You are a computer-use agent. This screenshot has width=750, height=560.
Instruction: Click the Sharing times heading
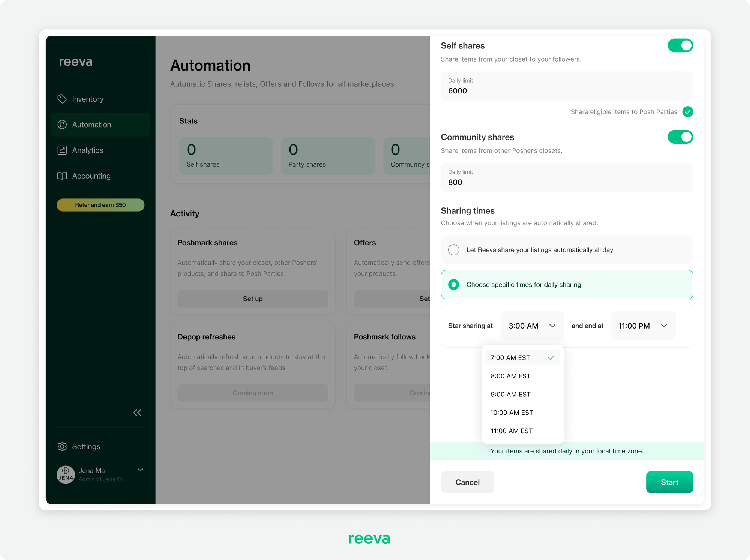click(x=468, y=211)
